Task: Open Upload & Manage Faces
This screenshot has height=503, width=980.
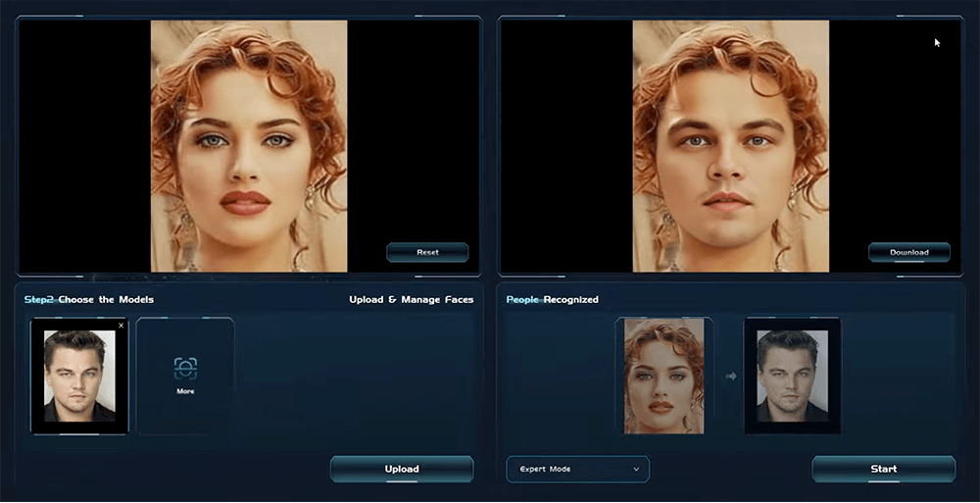Action: 412,300
